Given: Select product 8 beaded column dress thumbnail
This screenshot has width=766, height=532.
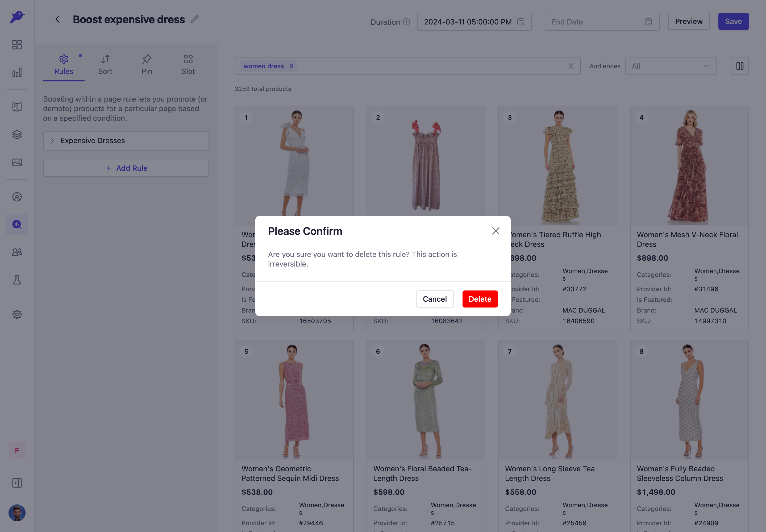Looking at the screenshot, I should pyautogui.click(x=689, y=400).
